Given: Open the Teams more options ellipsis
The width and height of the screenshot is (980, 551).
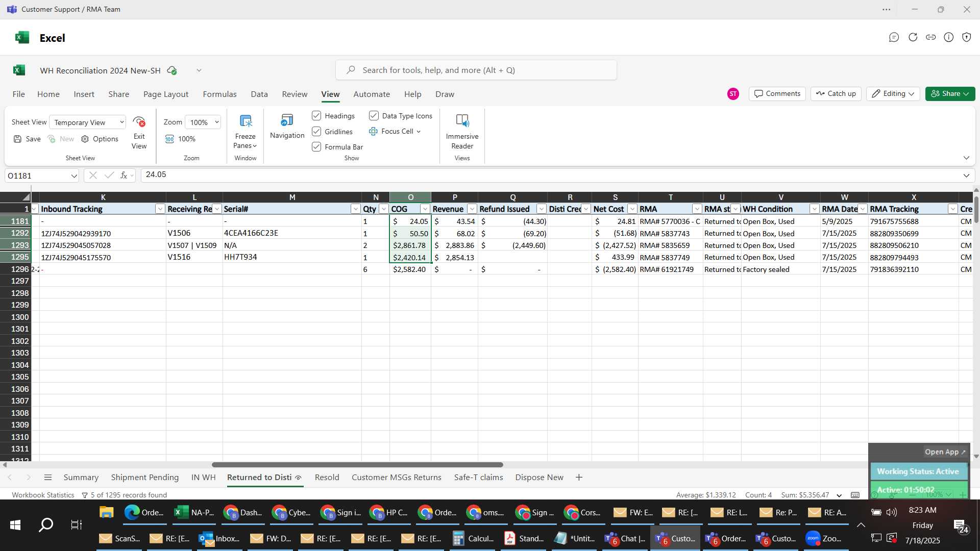Looking at the screenshot, I should click(x=887, y=10).
